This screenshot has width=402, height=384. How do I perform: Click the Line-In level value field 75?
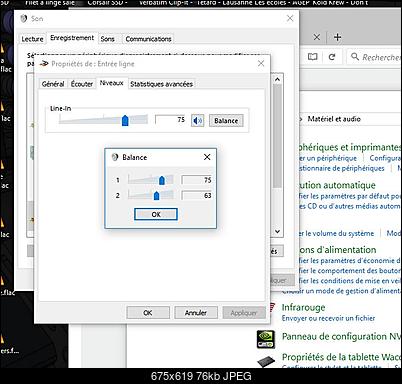click(170, 120)
